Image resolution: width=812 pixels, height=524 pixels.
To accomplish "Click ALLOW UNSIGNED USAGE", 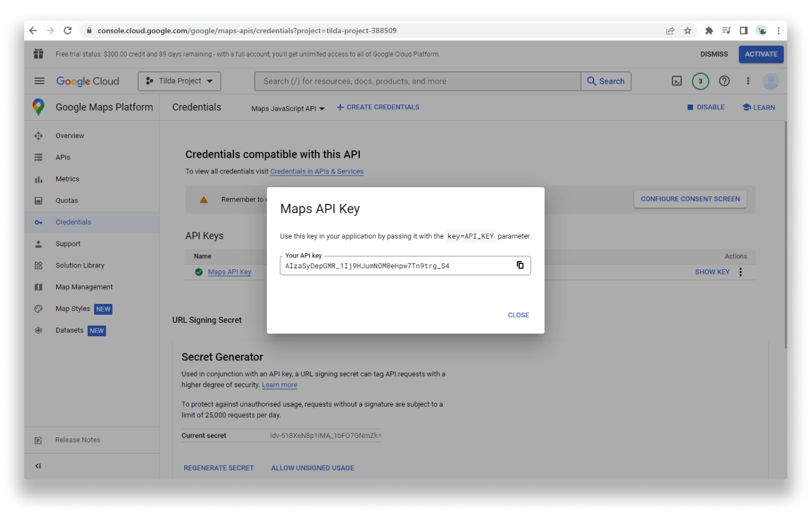I will (x=312, y=469).
